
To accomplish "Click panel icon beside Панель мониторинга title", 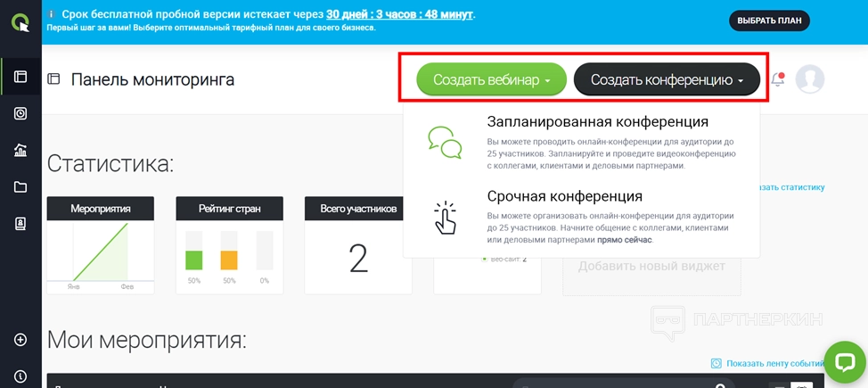I will 53,79.
